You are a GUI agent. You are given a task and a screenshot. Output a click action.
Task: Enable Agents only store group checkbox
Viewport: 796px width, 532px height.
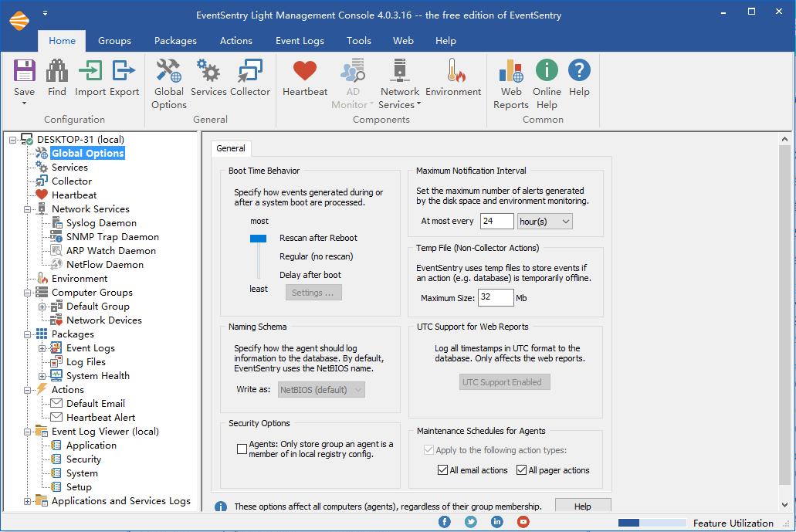242,449
